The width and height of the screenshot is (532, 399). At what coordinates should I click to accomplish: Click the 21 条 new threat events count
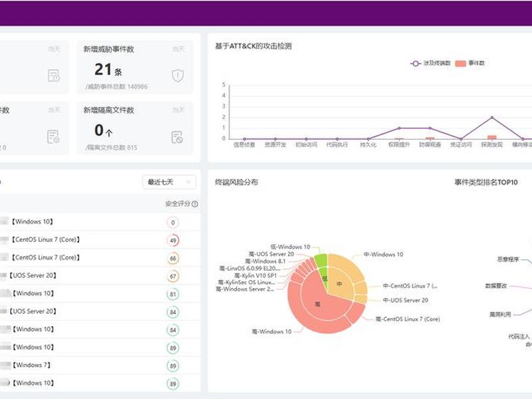[108, 70]
